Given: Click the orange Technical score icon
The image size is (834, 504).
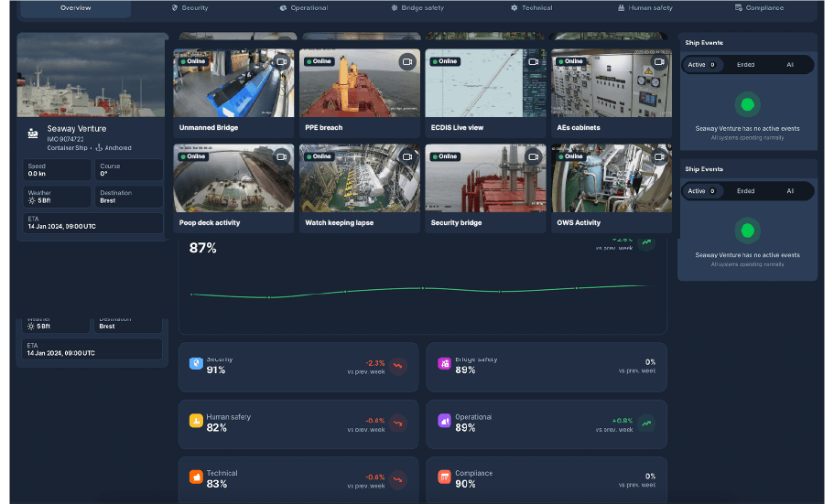Looking at the screenshot, I should [195, 477].
